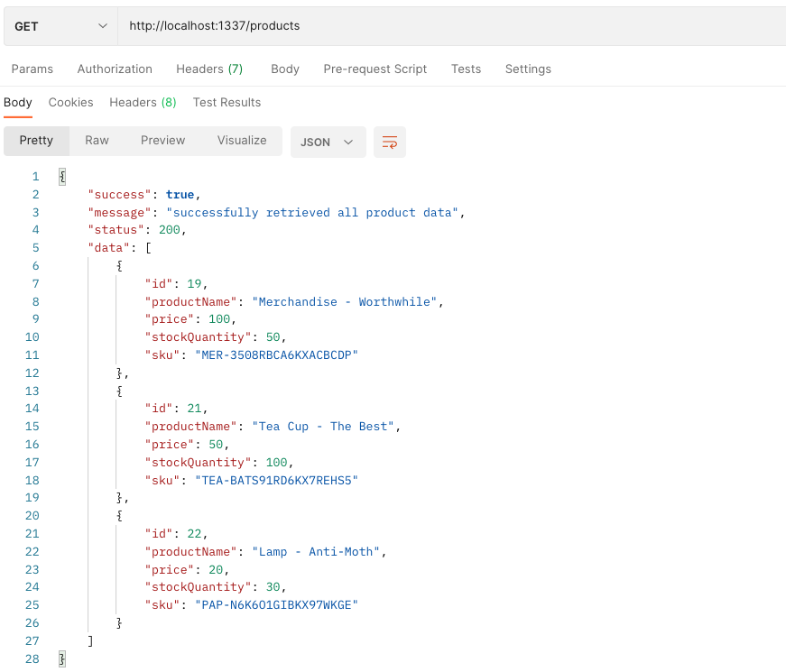Switch to the Preview response view
786x672 pixels.
tap(162, 140)
